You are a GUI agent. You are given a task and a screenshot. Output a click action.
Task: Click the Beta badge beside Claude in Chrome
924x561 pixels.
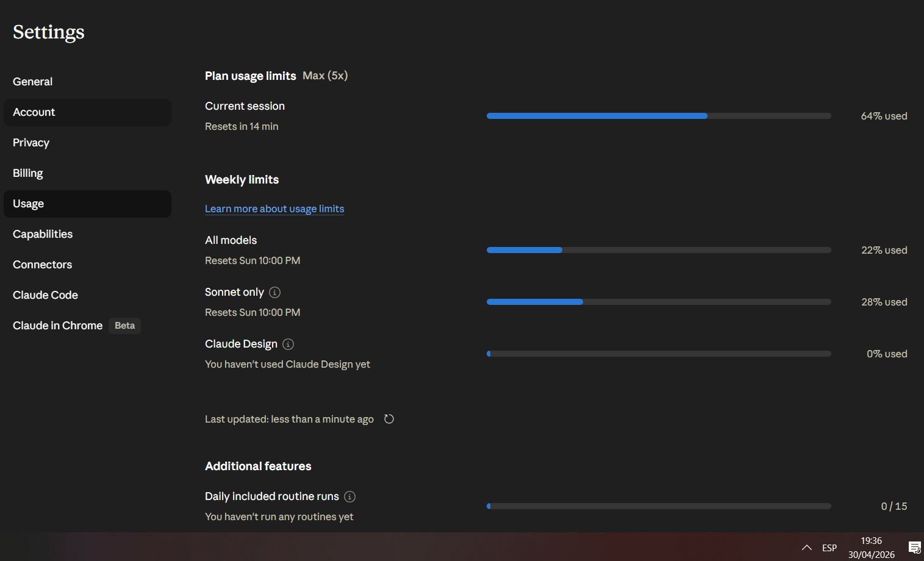tap(124, 326)
